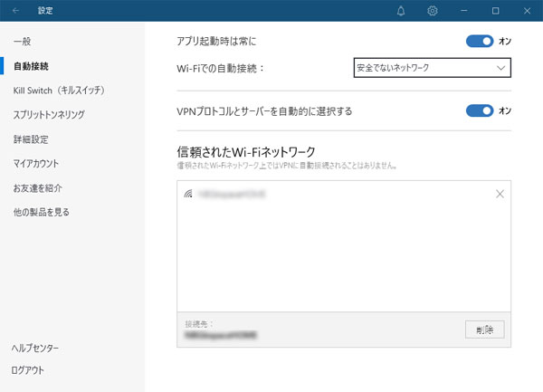
Task: Click ログアウト to sign out
Action: click(x=27, y=370)
